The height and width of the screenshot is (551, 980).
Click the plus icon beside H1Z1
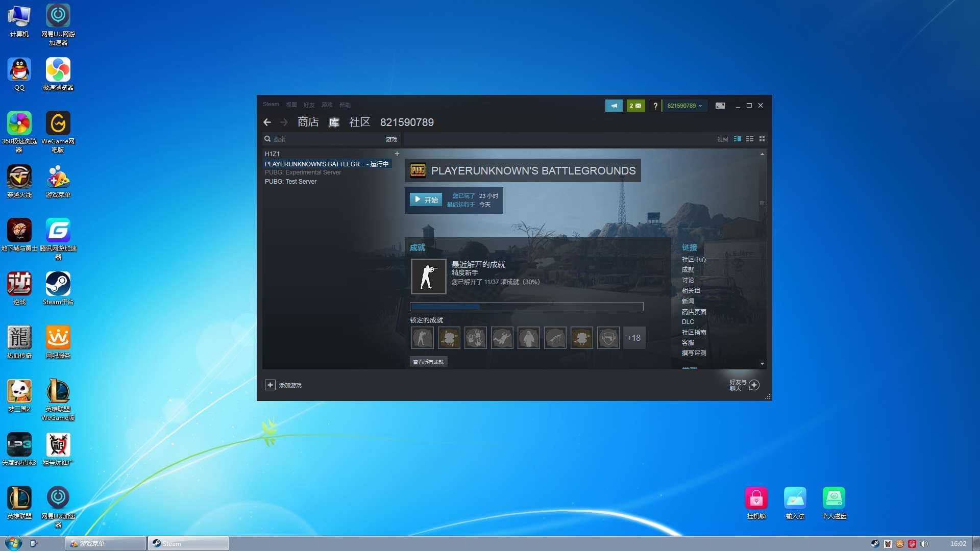coord(397,154)
